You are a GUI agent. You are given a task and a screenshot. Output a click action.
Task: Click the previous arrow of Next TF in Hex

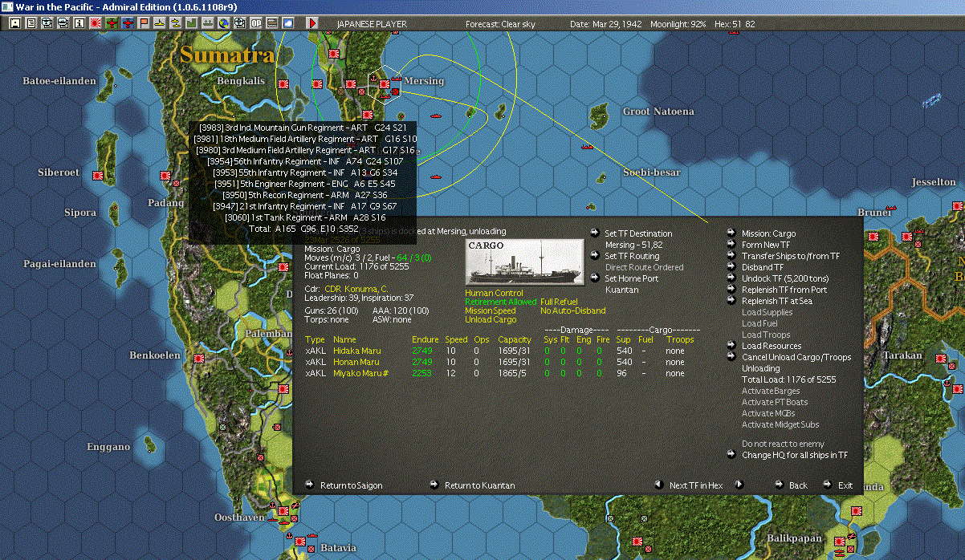point(658,485)
